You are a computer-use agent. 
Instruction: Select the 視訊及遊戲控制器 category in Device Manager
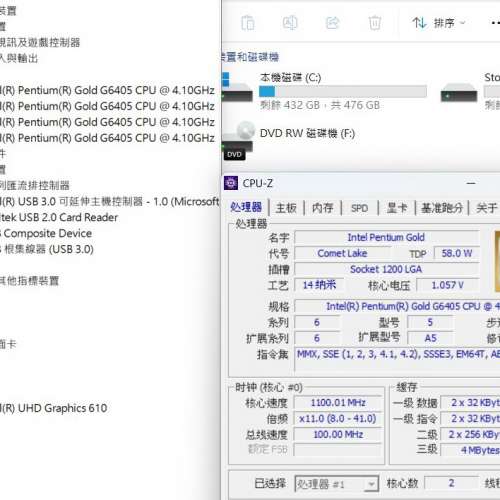click(40, 42)
